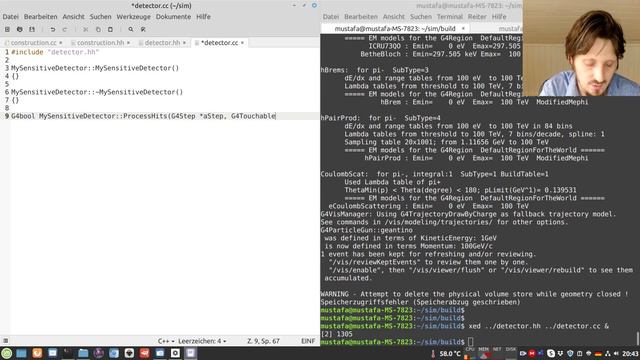This screenshot has width=640, height=360.
Task: Open terminal launcher in taskbar
Action: (68, 353)
